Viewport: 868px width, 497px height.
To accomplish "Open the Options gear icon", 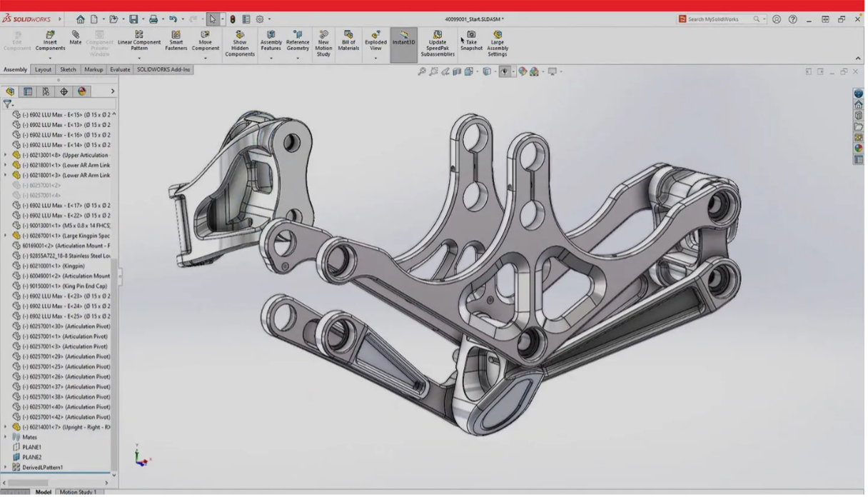I will (260, 19).
